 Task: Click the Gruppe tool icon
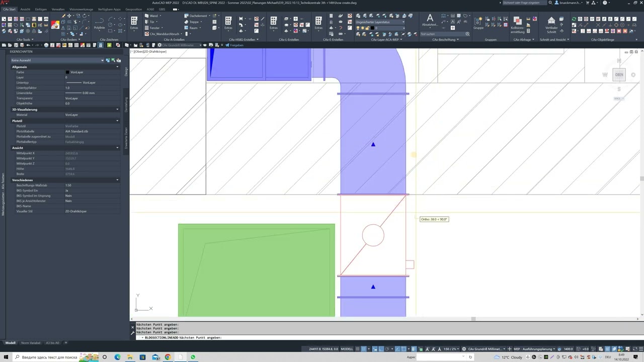pos(478,23)
